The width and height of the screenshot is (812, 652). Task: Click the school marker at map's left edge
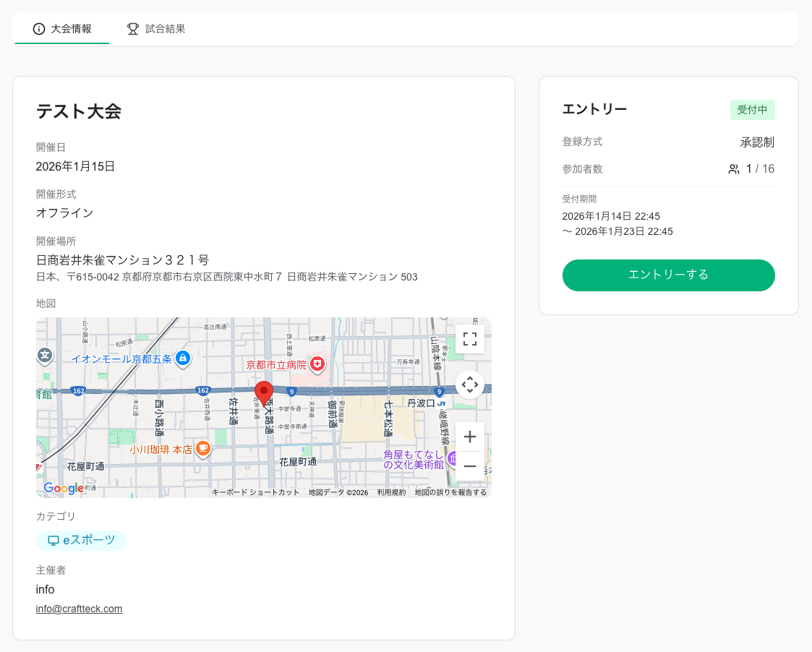coord(45,355)
